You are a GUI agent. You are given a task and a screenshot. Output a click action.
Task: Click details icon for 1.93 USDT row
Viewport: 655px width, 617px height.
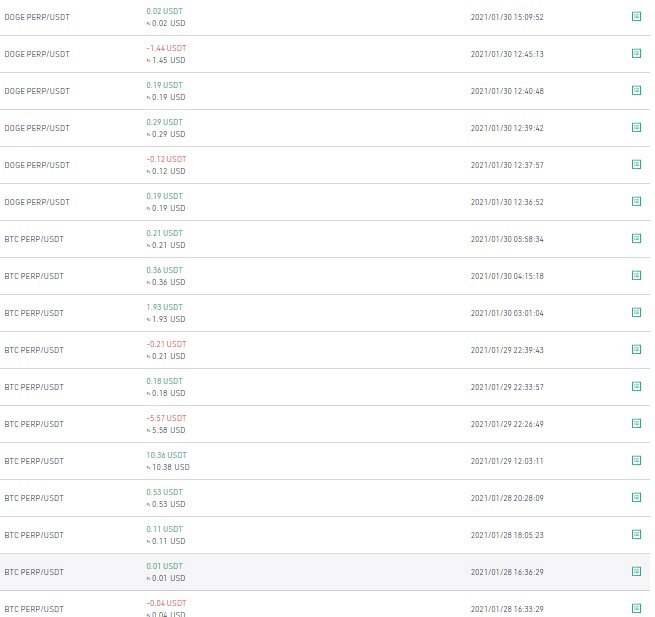coord(636,312)
